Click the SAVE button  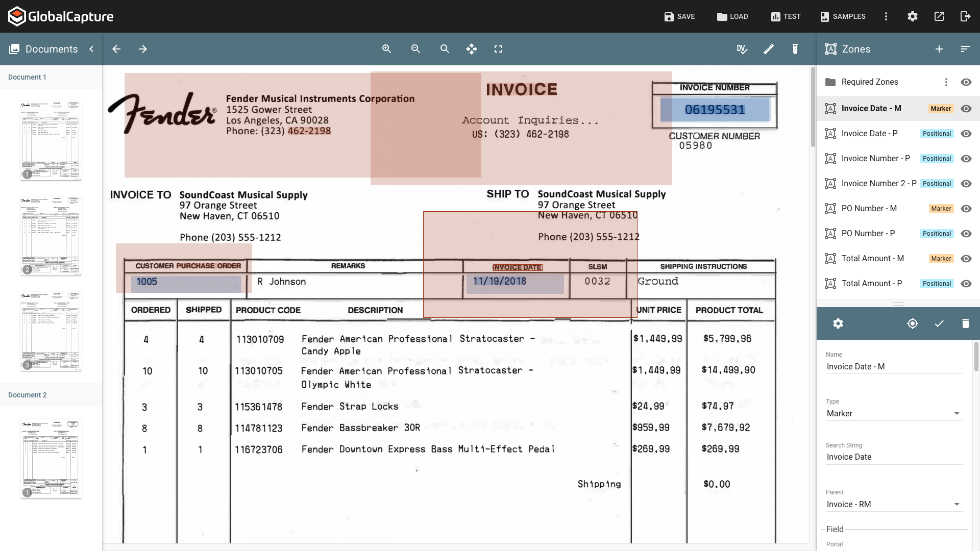tap(679, 16)
